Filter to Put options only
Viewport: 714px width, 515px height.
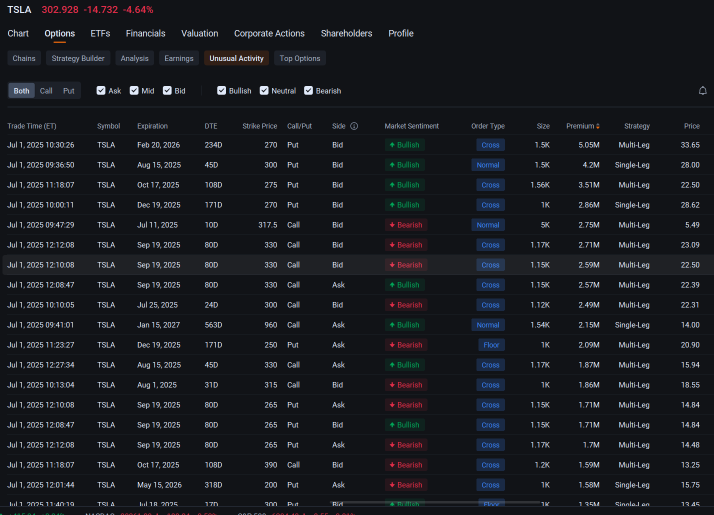(x=69, y=91)
